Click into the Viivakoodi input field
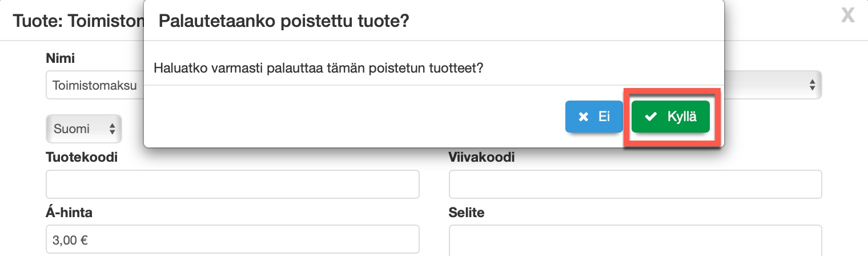Image resolution: width=868 pixels, height=256 pixels. 635,184
